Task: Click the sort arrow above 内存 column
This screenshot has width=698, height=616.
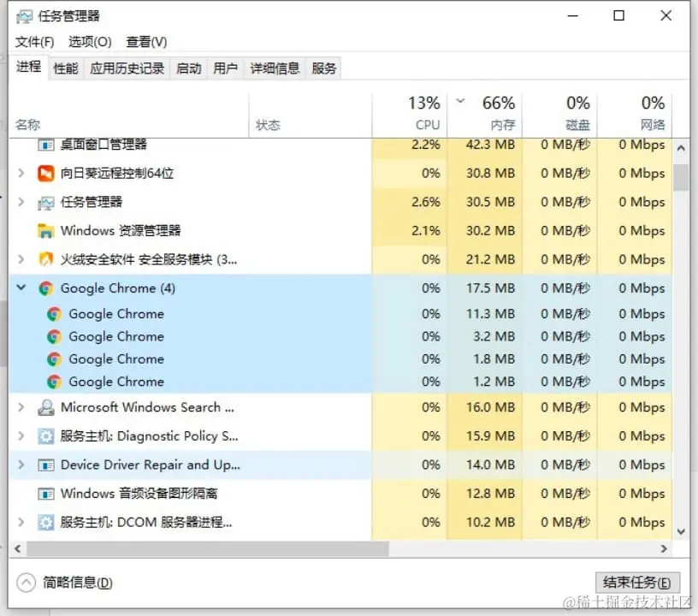Action: coord(461,101)
